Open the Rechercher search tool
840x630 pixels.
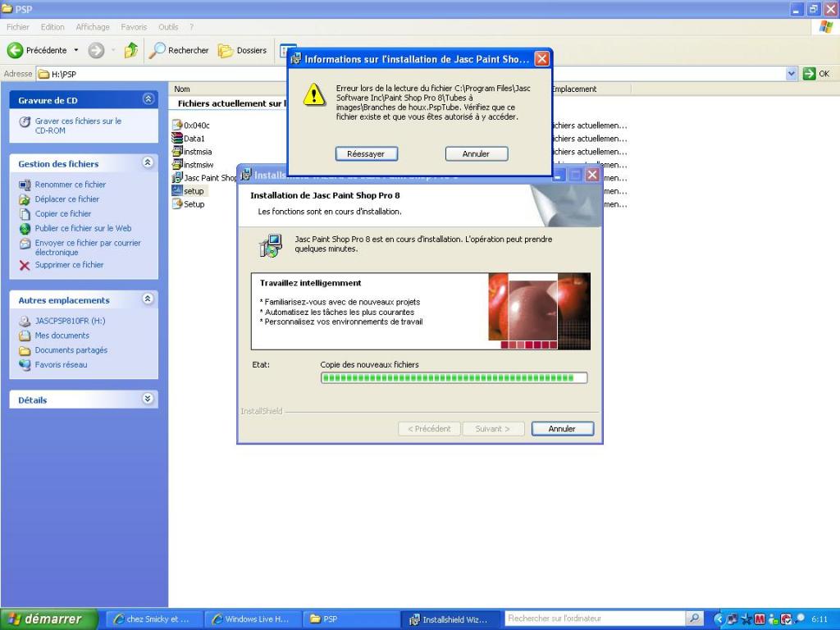click(x=179, y=51)
